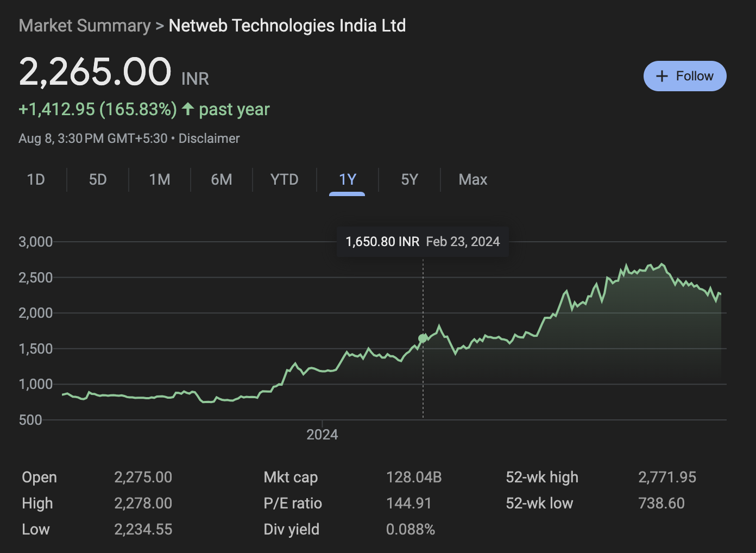This screenshot has height=553, width=756.
Task: Click the P/E ratio label
Action: [x=293, y=503]
